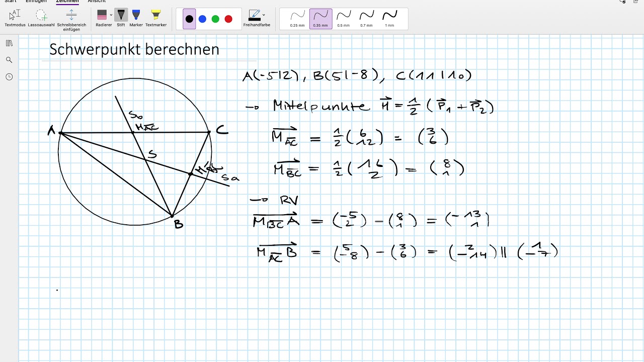Switch to Textmodus typing tool
The height and width of the screenshot is (362, 644).
click(15, 18)
